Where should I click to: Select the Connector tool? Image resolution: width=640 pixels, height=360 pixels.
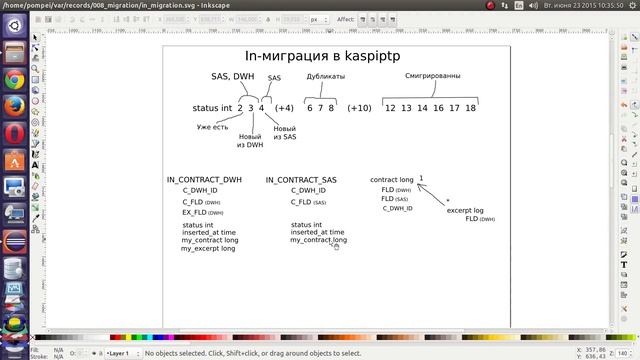click(x=35, y=229)
